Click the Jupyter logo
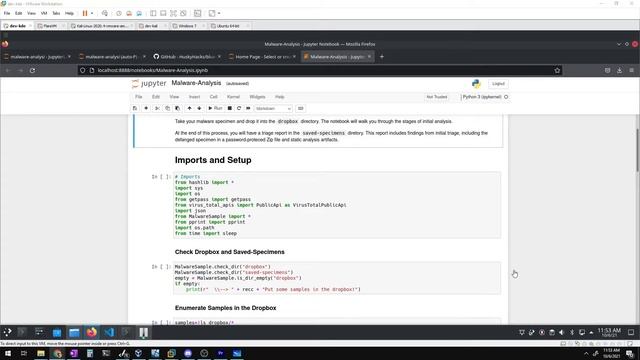The height and width of the screenshot is (360, 640). tap(149, 84)
